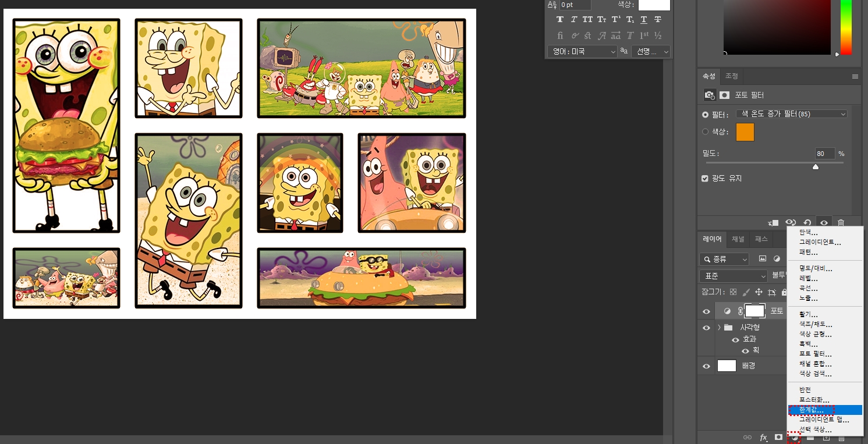
Task: Hide the 사각형 group layer
Action: pos(706,328)
